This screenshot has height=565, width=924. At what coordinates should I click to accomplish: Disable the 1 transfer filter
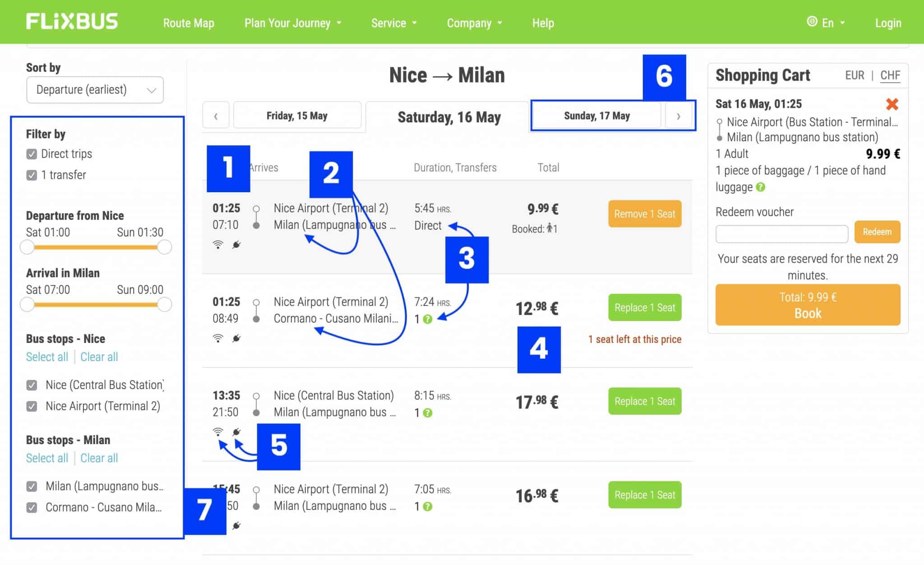click(31, 175)
